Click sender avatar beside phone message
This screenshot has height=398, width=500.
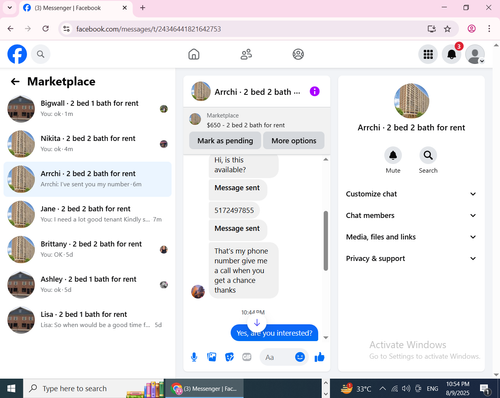(198, 292)
